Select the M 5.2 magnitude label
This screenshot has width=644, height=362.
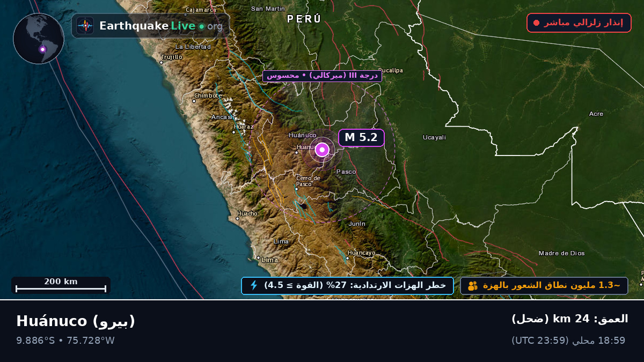(361, 137)
